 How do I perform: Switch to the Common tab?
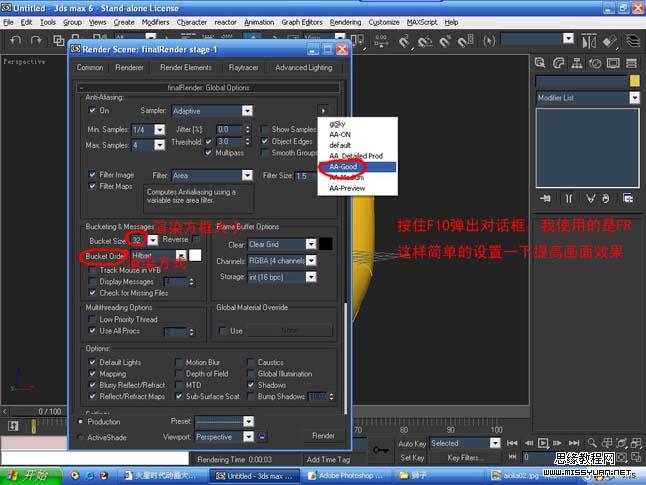point(90,68)
